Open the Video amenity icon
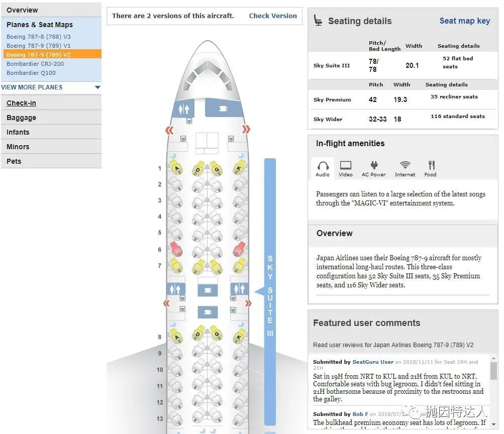 coord(346,169)
